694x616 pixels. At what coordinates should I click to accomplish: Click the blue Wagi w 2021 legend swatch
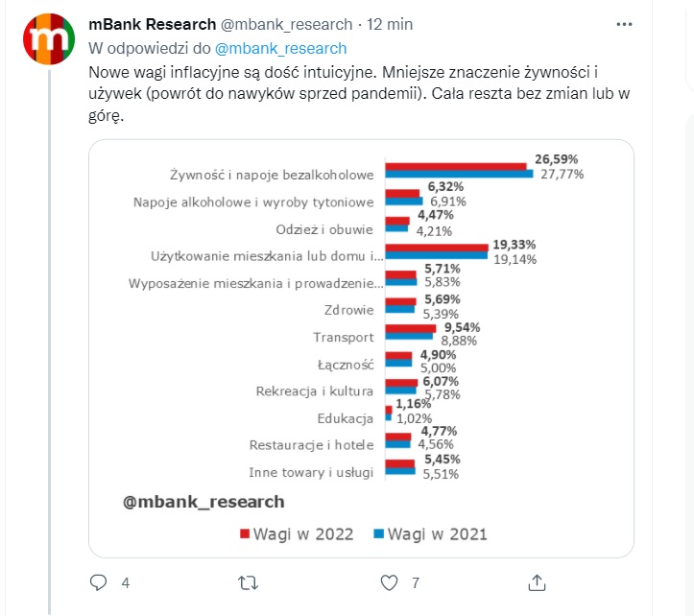click(378, 533)
